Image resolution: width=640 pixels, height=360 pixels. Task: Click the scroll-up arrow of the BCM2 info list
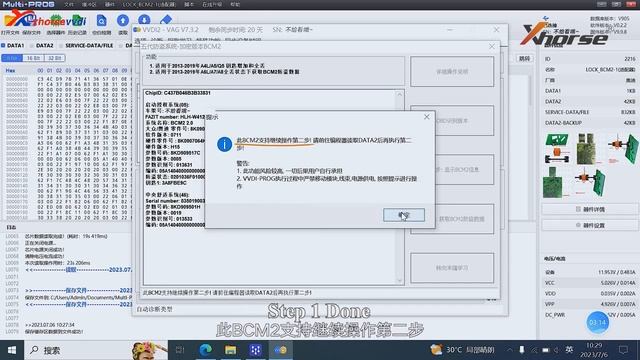399,95
